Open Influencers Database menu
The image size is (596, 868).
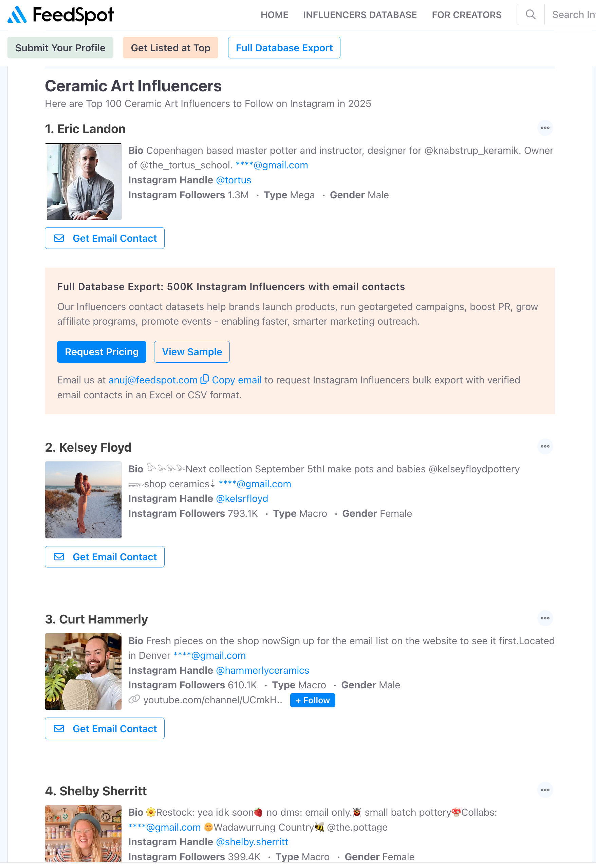360,15
